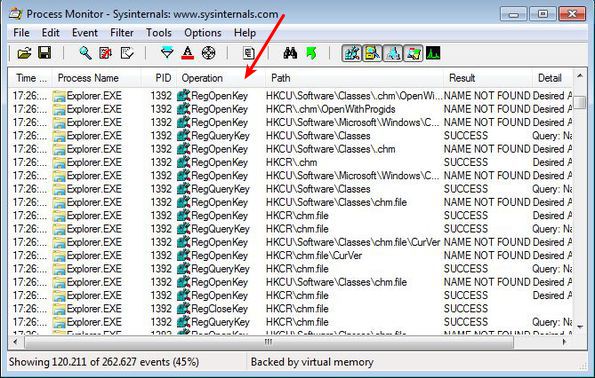
Task: Toggle the Capture magnifier icon
Action: click(x=85, y=53)
